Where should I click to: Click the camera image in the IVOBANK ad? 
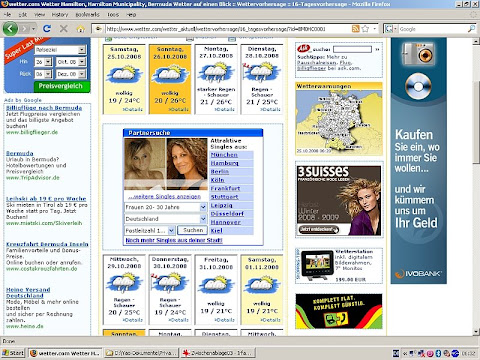click(419, 53)
